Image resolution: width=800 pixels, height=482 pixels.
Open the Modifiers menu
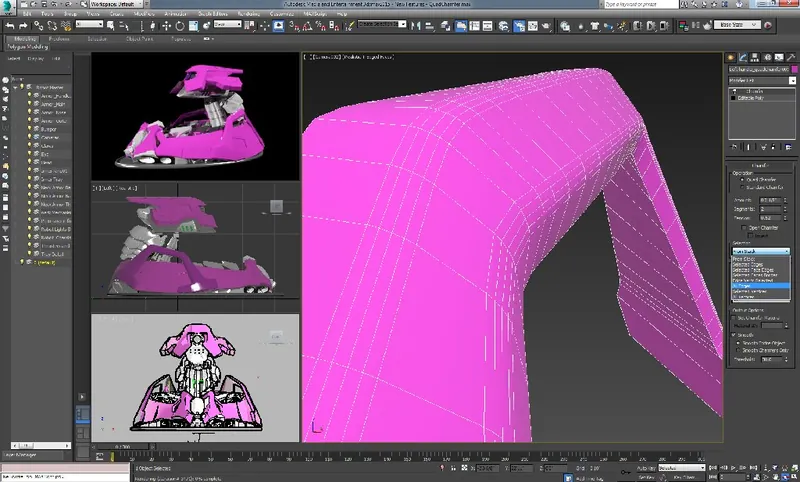tap(144, 14)
